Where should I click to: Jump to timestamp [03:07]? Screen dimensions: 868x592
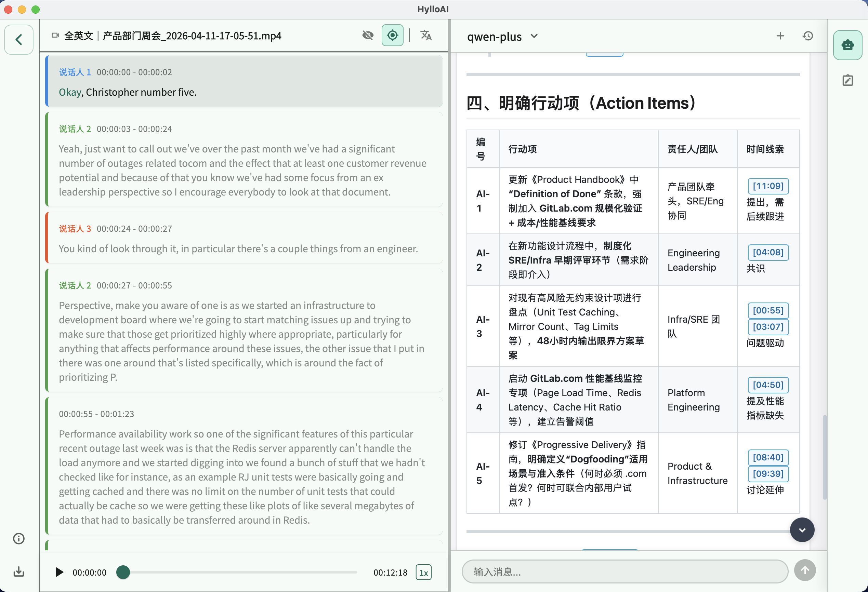(768, 327)
